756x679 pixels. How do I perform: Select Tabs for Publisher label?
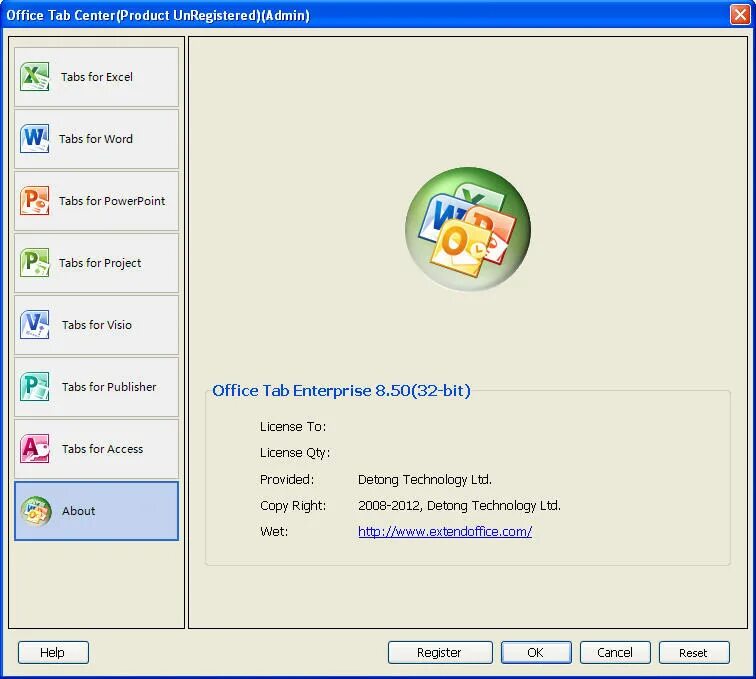click(109, 387)
